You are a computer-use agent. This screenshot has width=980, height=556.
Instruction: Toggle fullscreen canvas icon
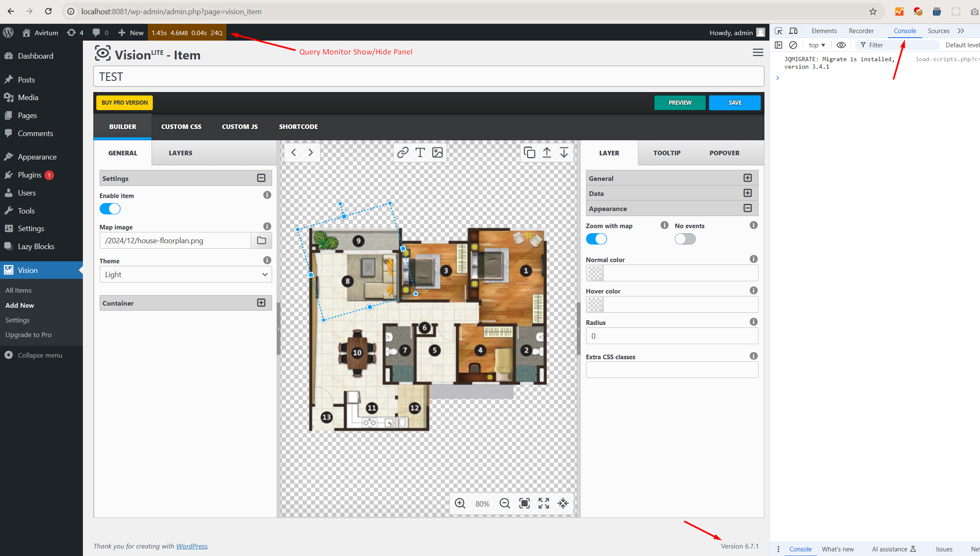pos(544,503)
